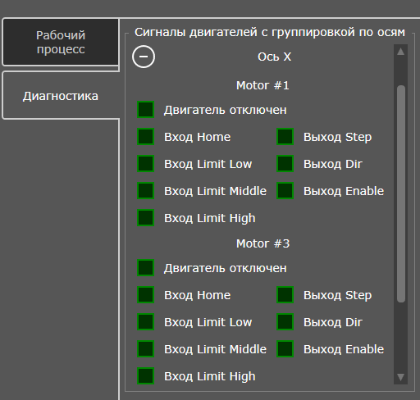This screenshot has width=420, height=400.
Task: Click the Ось X axis title
Action: [274, 57]
